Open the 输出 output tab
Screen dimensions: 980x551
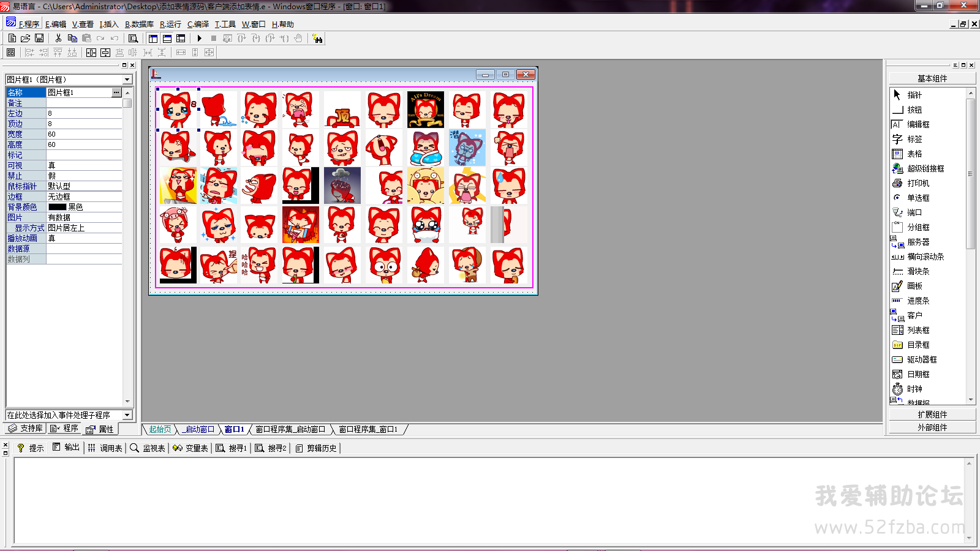tap(66, 448)
